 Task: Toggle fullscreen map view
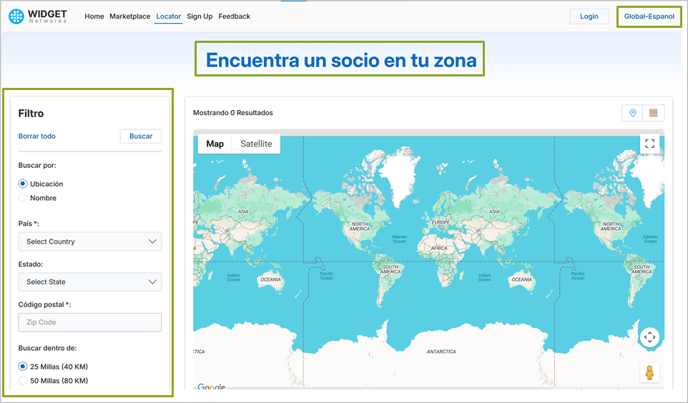(x=649, y=144)
